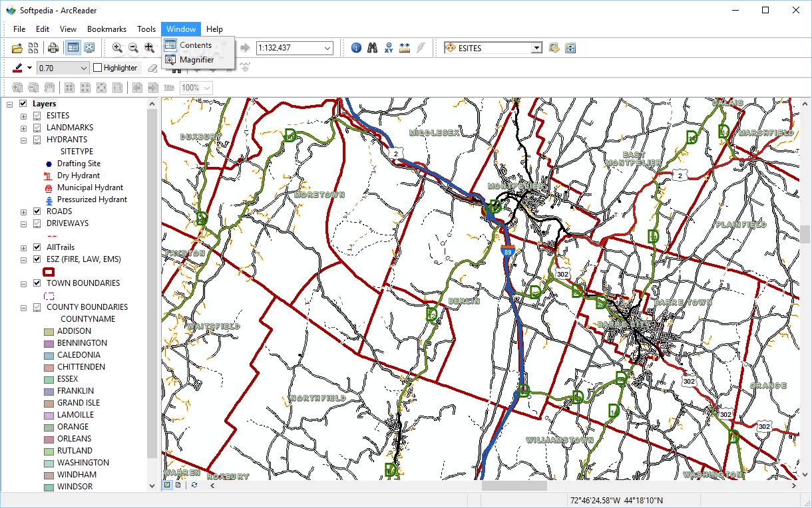
Task: Select the Zoom Out tool
Action: pyautogui.click(x=133, y=48)
